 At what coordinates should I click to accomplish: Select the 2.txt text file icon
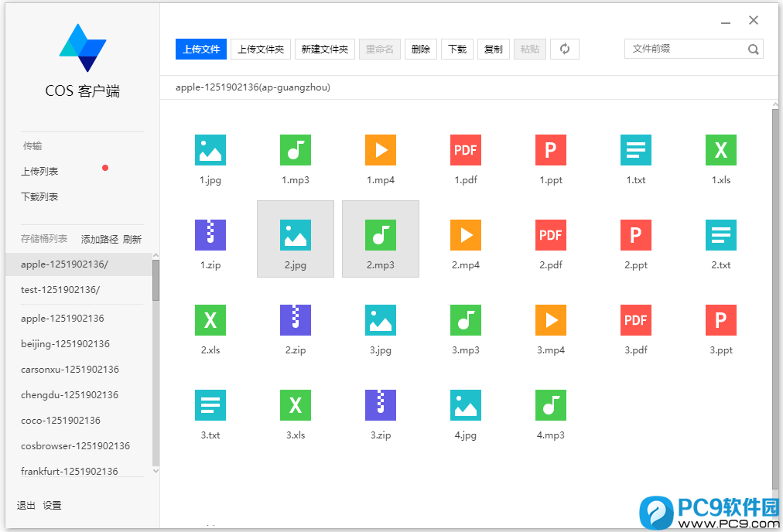click(x=721, y=235)
